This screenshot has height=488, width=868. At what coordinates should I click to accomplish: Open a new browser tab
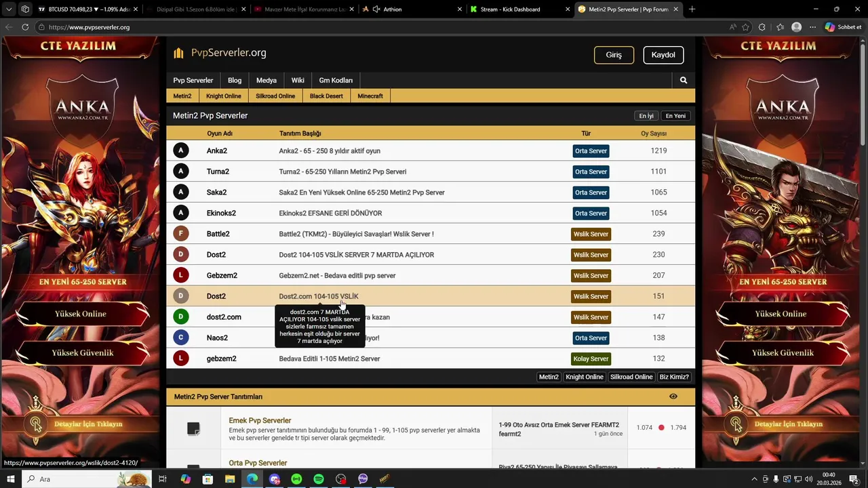(x=692, y=9)
